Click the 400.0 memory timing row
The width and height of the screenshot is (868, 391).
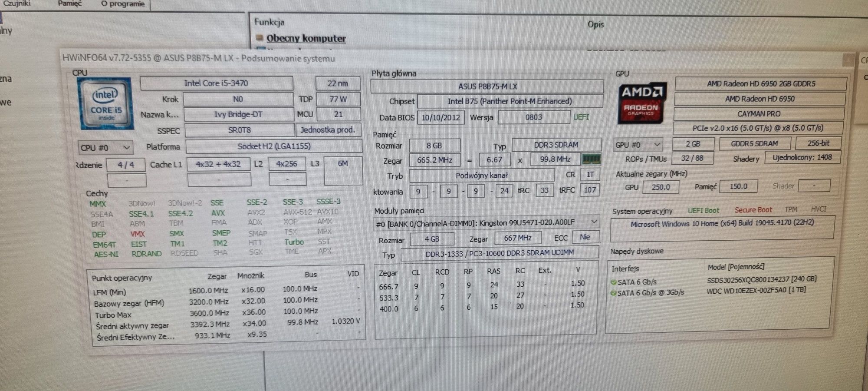482,307
